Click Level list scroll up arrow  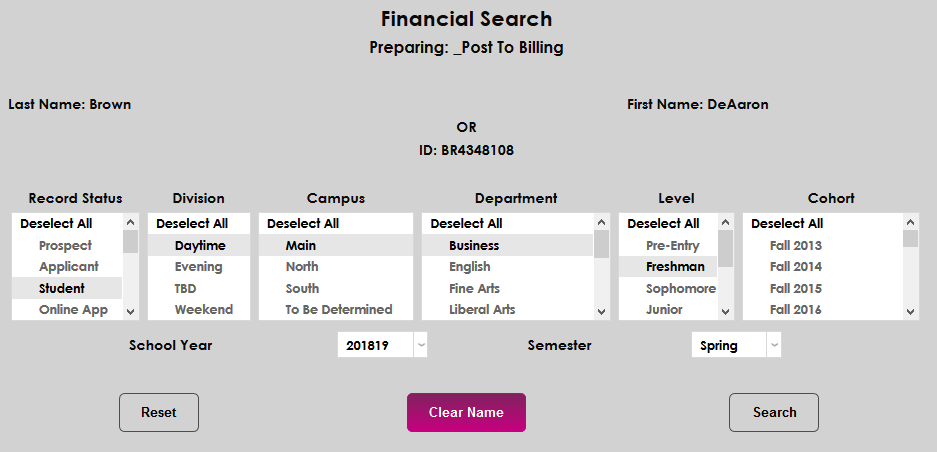point(726,223)
